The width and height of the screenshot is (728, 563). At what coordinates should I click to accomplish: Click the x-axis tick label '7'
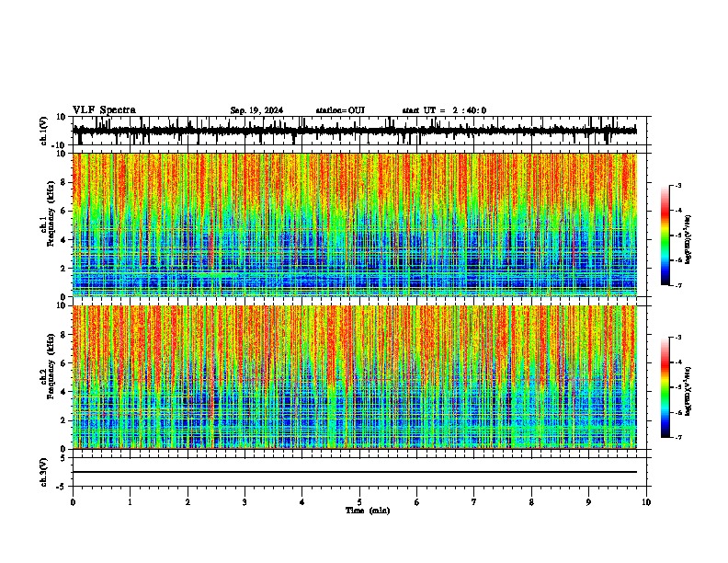coord(474,501)
